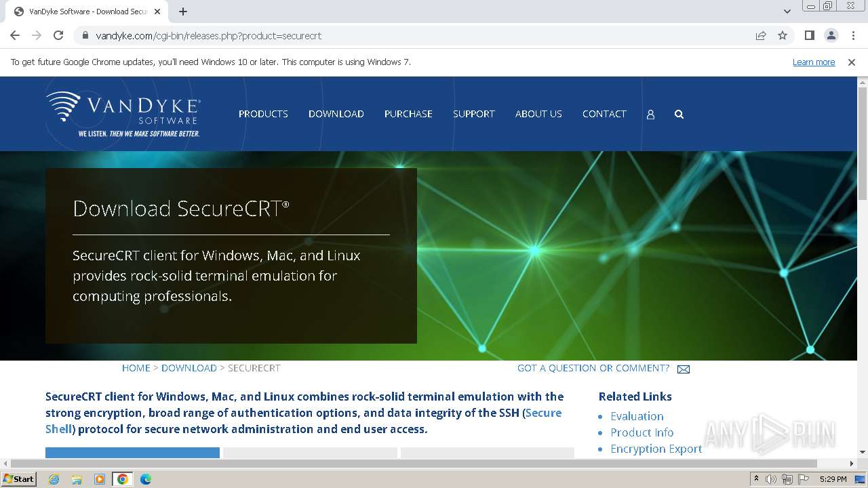Image resolution: width=868 pixels, height=488 pixels.
Task: Open the Evaluation related link
Action: (x=637, y=416)
